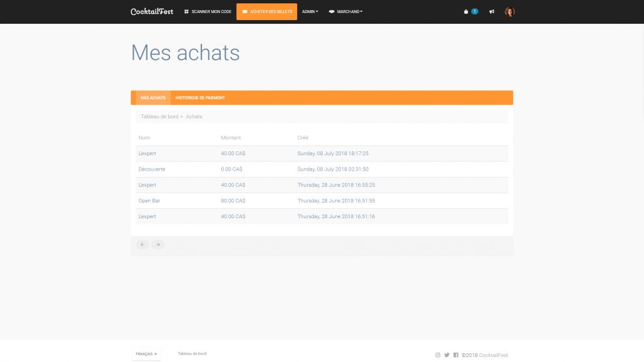
Task: Expand the Admin dropdown menu
Action: (x=310, y=11)
